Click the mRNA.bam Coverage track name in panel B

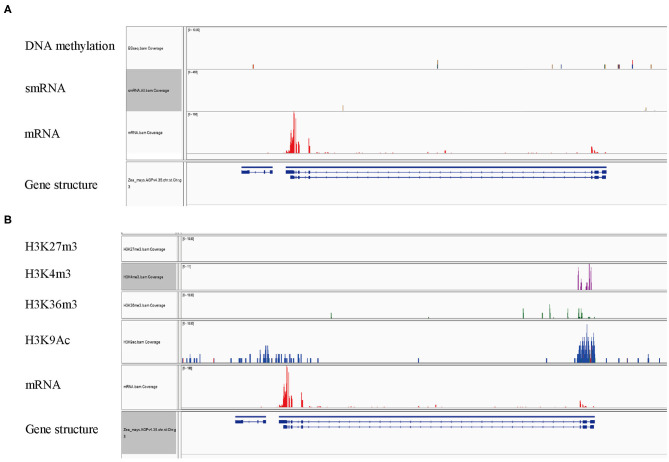click(x=145, y=385)
